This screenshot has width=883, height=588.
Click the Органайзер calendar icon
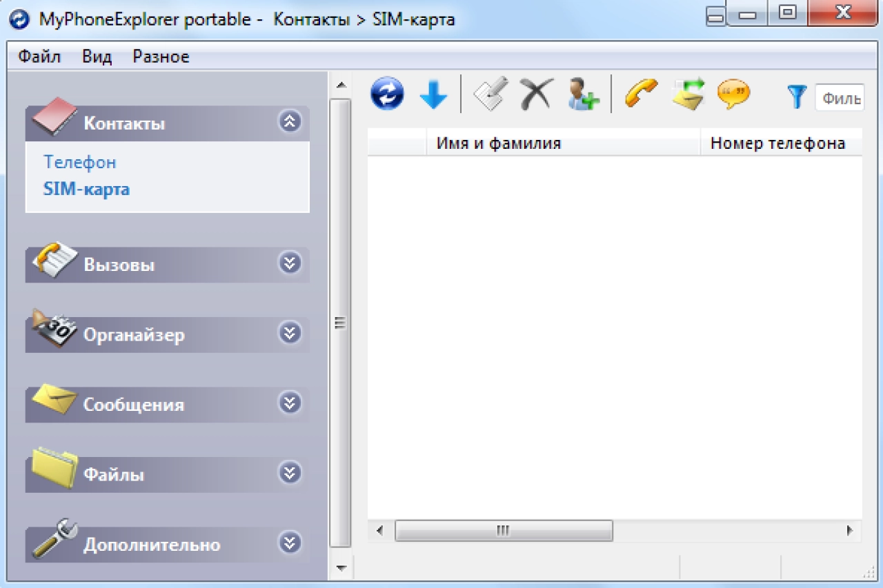[x=54, y=328]
